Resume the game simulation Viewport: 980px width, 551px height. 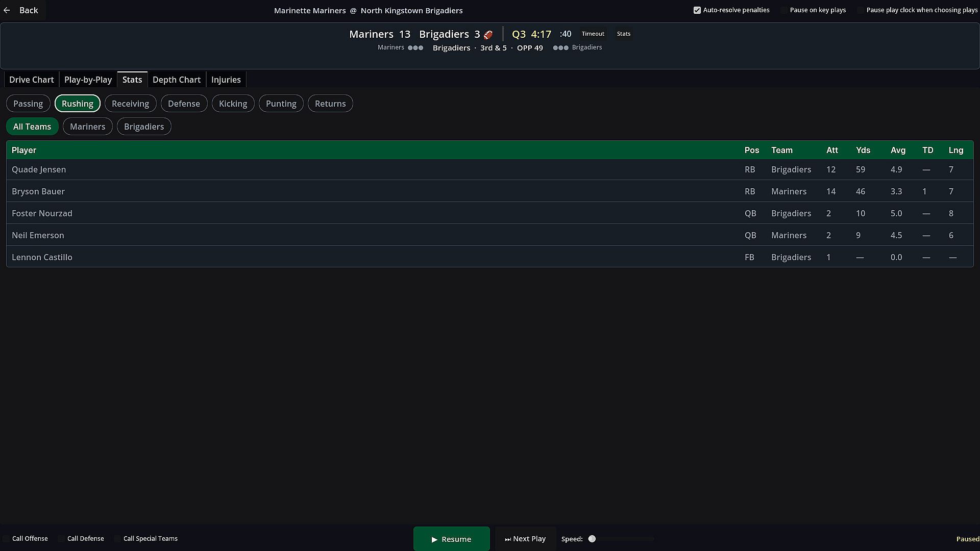point(451,539)
